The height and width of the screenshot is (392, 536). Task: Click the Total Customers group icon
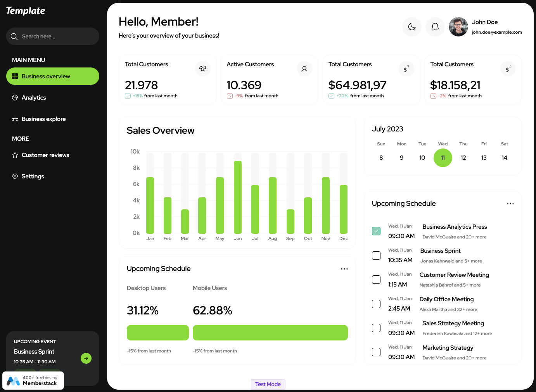(x=202, y=68)
